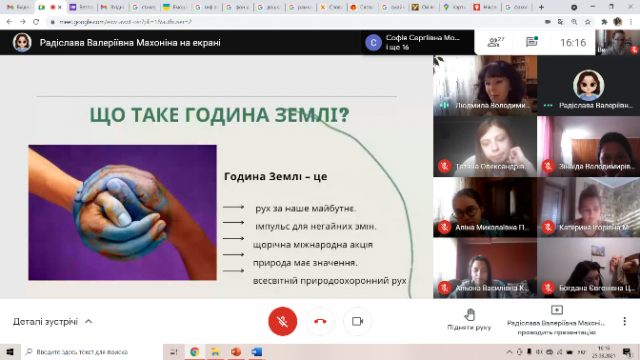Open PowerPoint from the taskbar
The height and width of the screenshot is (360, 640).
(x=236, y=352)
